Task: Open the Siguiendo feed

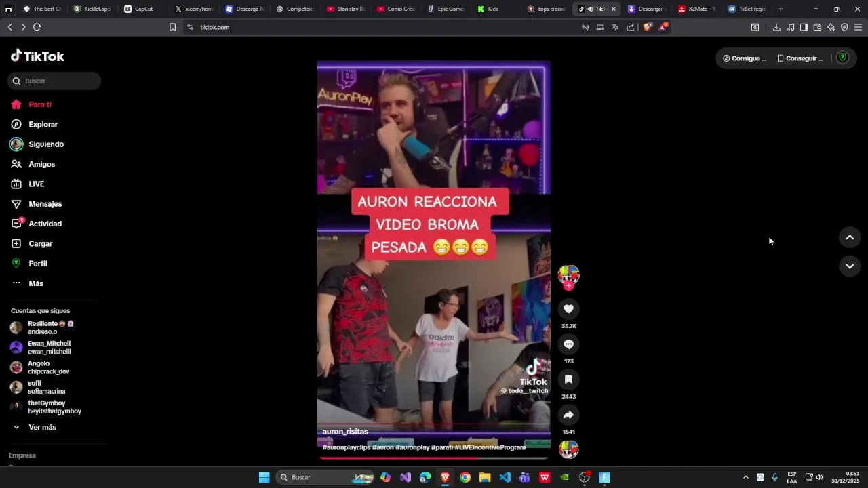Action: (37, 144)
